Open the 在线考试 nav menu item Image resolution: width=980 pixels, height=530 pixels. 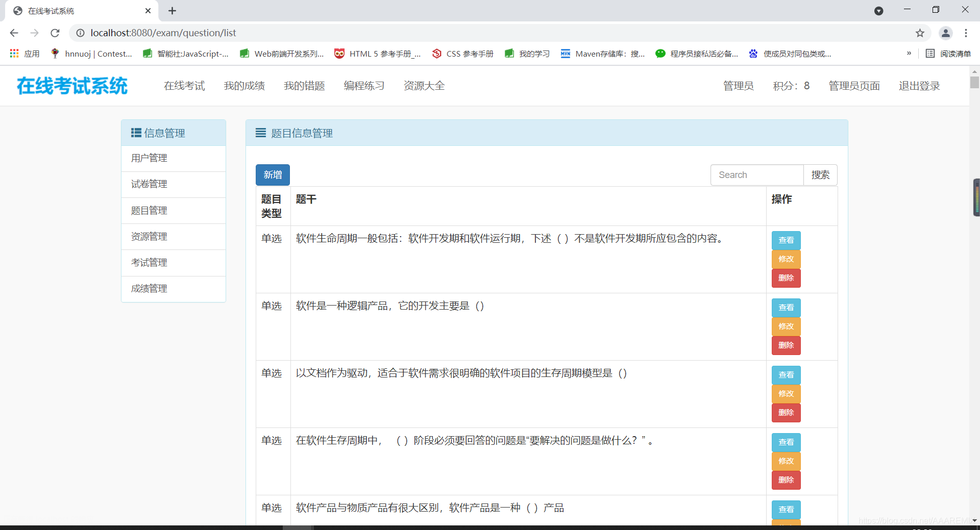184,86
